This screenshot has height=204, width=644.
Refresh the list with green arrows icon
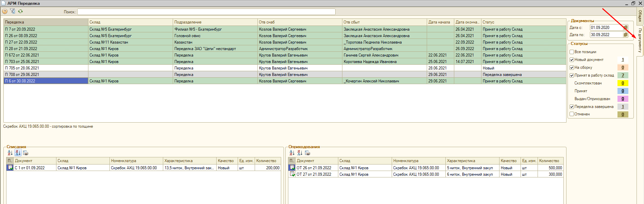click(x=20, y=11)
